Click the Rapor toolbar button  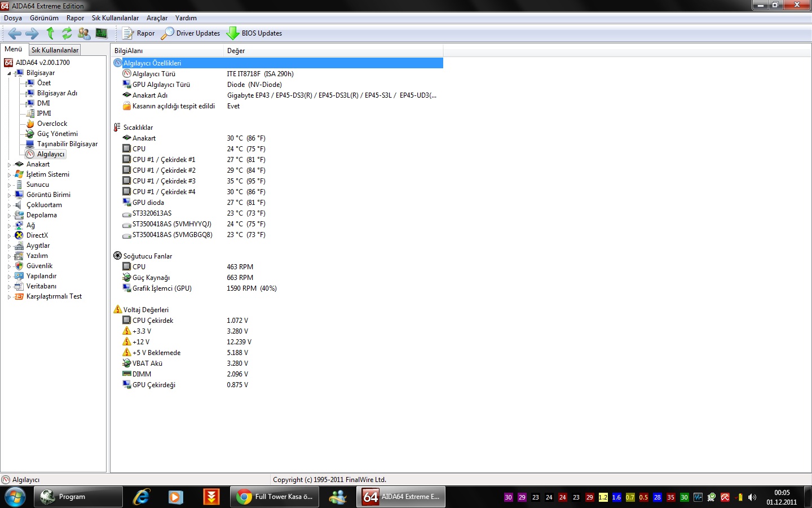point(139,33)
